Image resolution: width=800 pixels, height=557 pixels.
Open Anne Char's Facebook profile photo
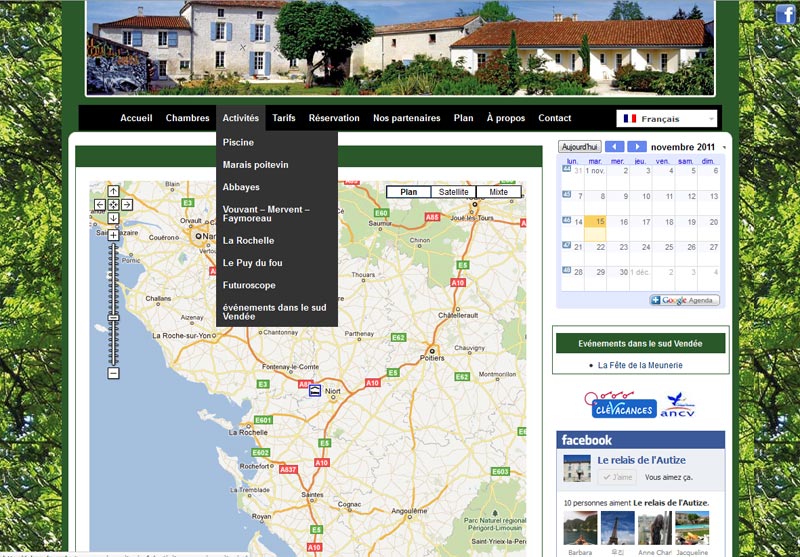[x=655, y=528]
